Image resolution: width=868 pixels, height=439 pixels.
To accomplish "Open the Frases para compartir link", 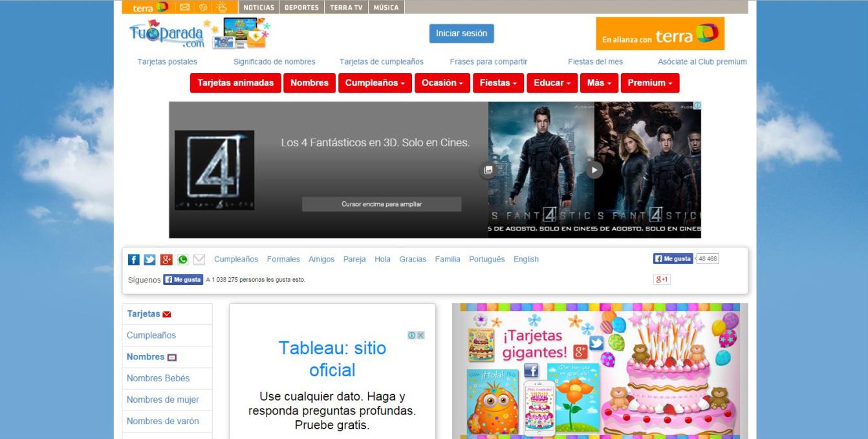I will (488, 62).
